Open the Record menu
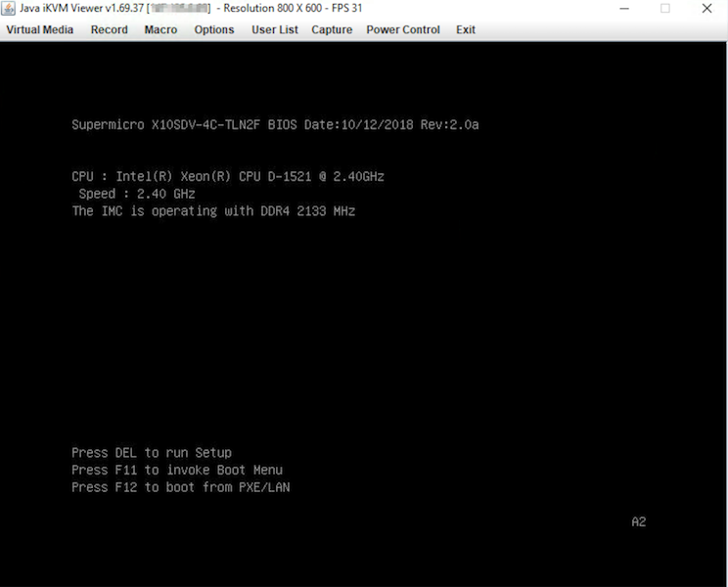This screenshot has width=728, height=587. click(x=109, y=29)
